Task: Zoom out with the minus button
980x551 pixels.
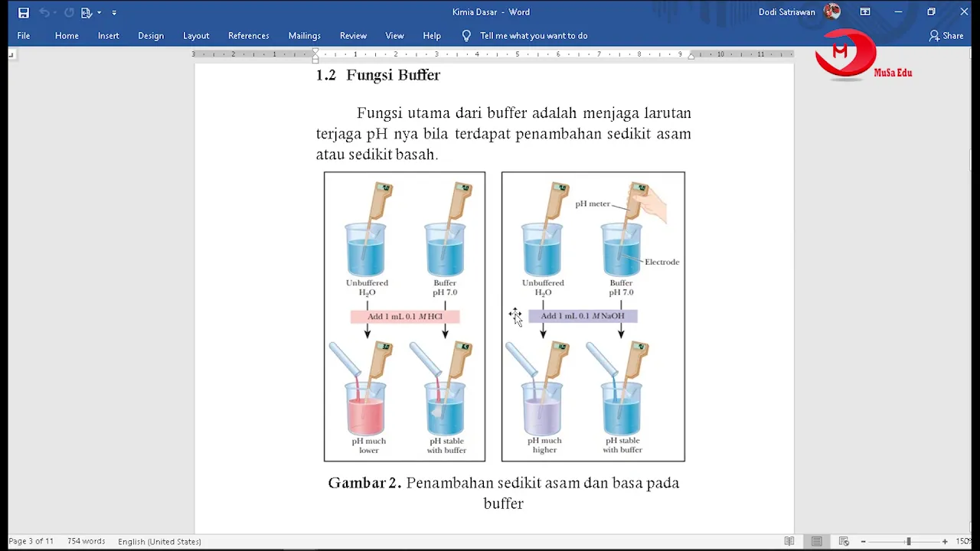Action: (863, 541)
